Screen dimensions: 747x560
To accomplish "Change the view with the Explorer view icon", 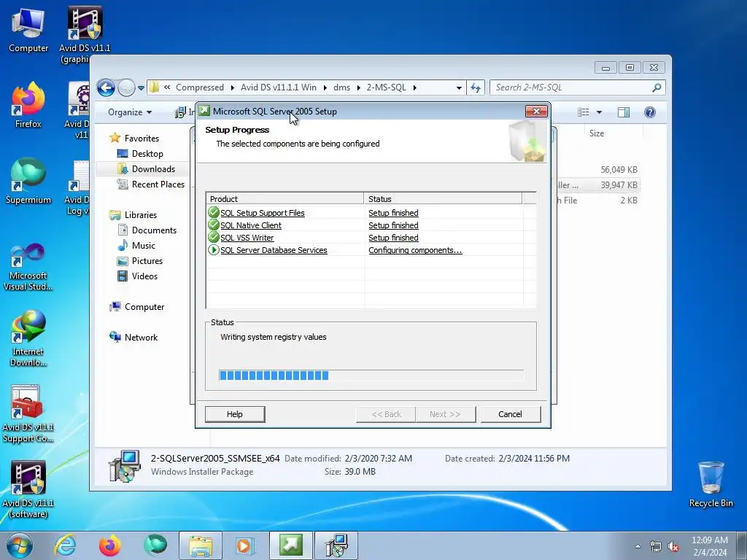I will pos(583,112).
